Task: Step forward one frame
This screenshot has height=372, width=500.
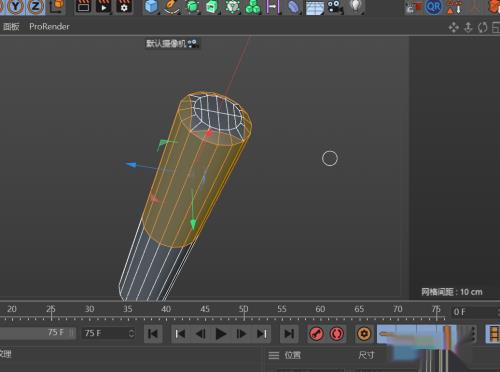Action: point(241,334)
